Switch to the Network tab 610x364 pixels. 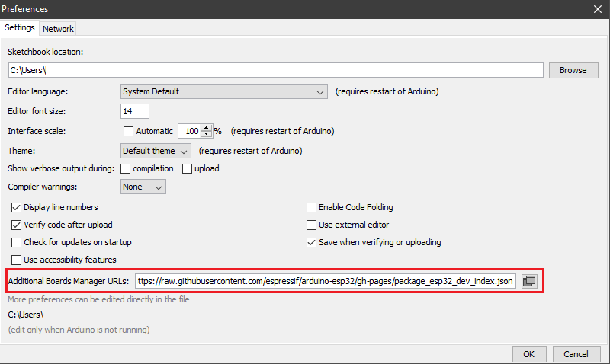58,29
